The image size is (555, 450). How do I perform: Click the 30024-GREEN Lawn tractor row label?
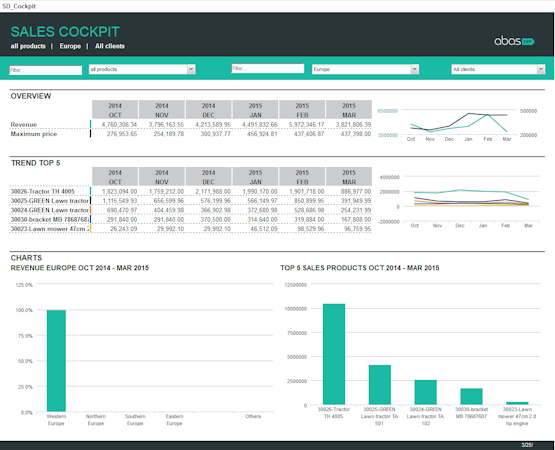pyautogui.click(x=50, y=210)
